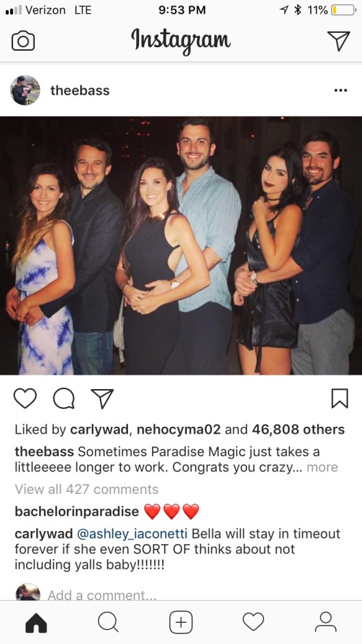Open Search tab magnifier
The height and width of the screenshot is (644, 362).
108,623
